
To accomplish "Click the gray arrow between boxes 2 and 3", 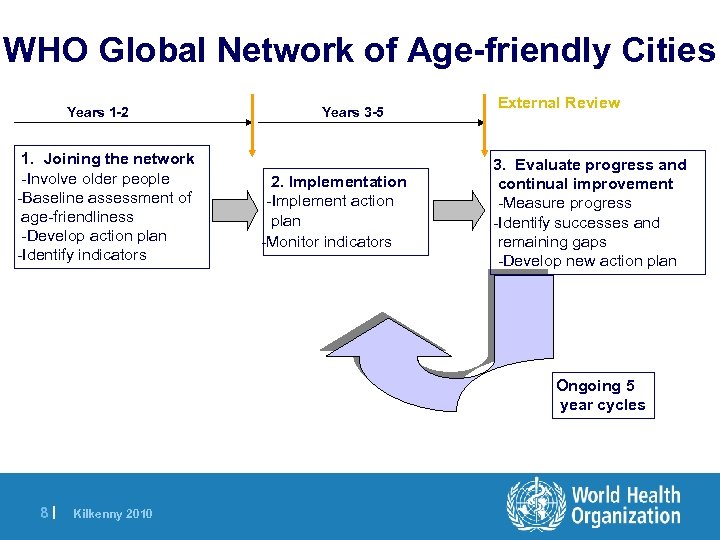I will [x=459, y=210].
